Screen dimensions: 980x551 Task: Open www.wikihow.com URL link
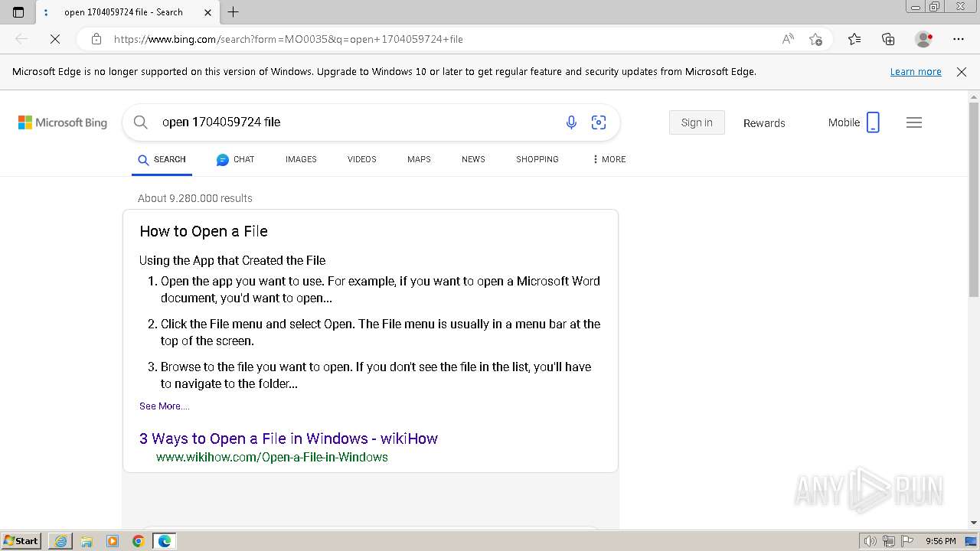click(x=272, y=458)
